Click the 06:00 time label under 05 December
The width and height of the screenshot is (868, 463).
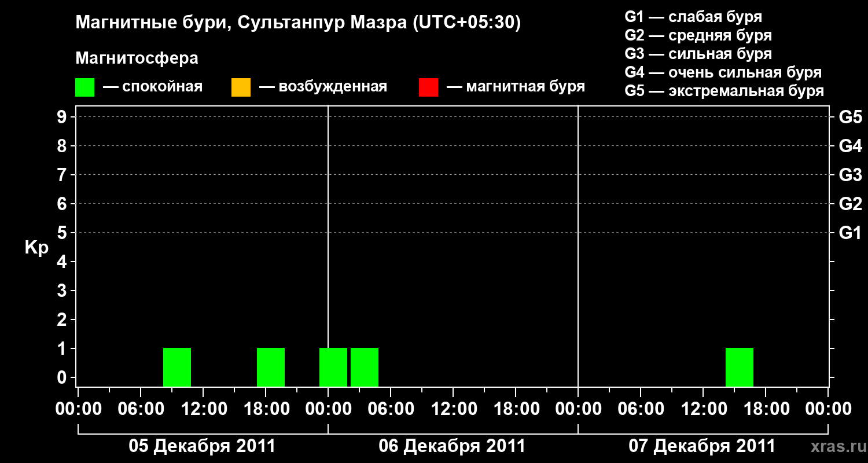coord(141,409)
